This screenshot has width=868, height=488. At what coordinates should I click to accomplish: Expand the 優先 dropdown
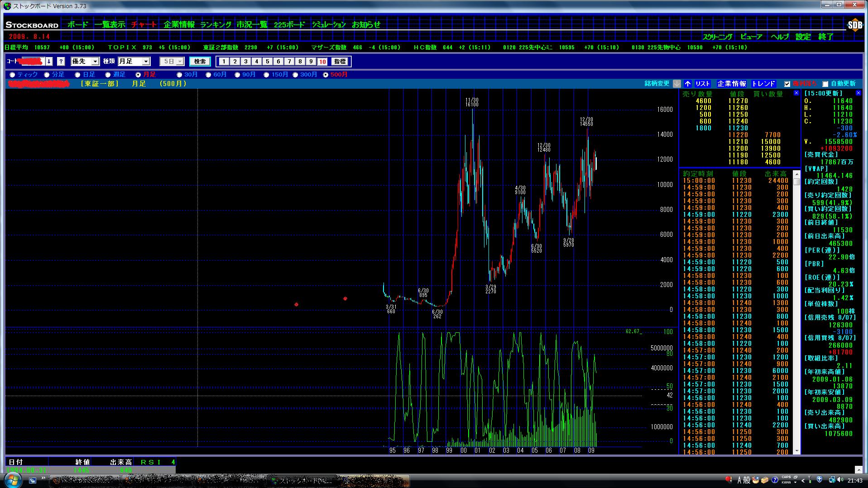coord(95,62)
